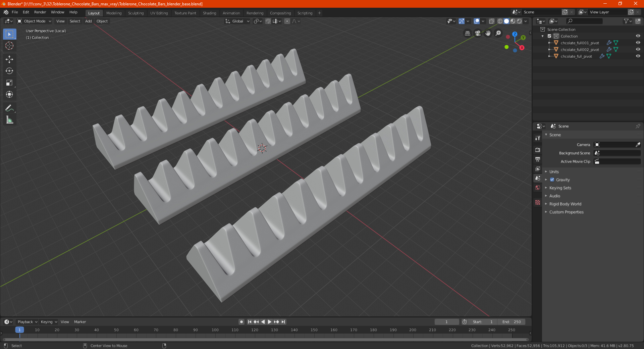Add a new workspace with plus button
Screen dimensions: 644x349
click(319, 13)
